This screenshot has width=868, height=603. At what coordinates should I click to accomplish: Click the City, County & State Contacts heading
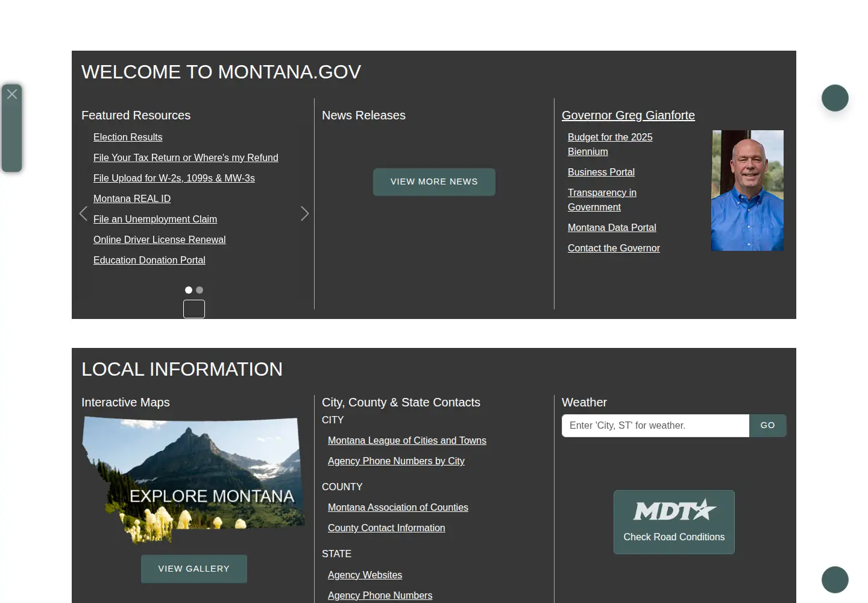[401, 402]
